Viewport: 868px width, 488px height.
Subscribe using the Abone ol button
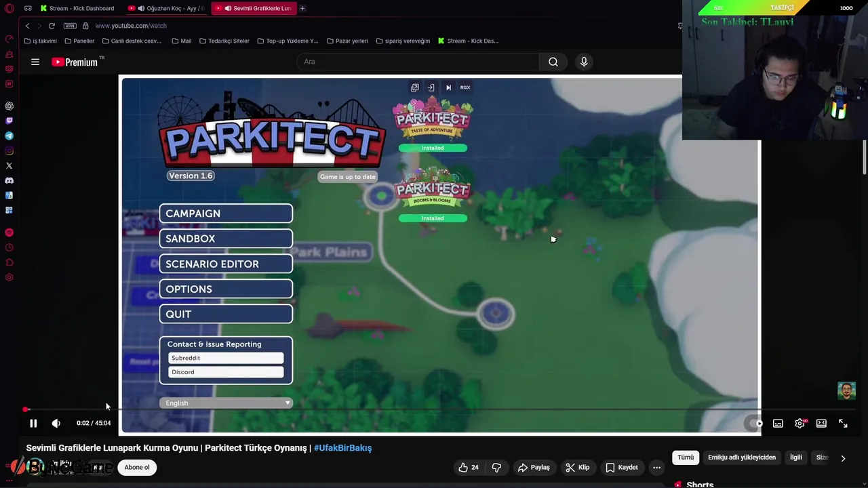137,467
